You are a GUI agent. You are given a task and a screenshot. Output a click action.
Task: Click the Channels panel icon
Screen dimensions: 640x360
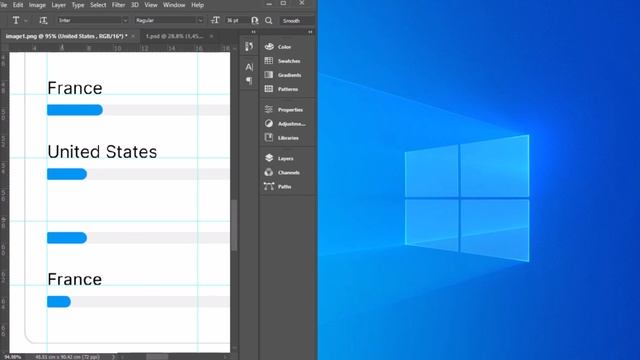coord(269,172)
